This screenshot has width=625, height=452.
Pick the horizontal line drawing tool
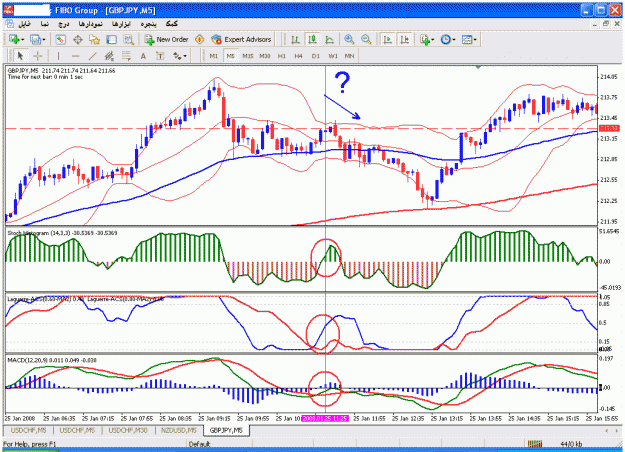(x=75, y=56)
